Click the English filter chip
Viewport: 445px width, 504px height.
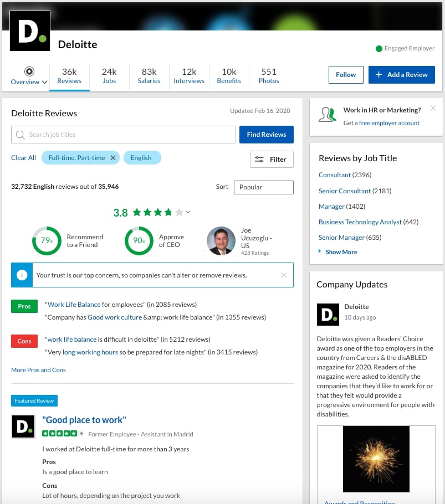[x=142, y=157]
